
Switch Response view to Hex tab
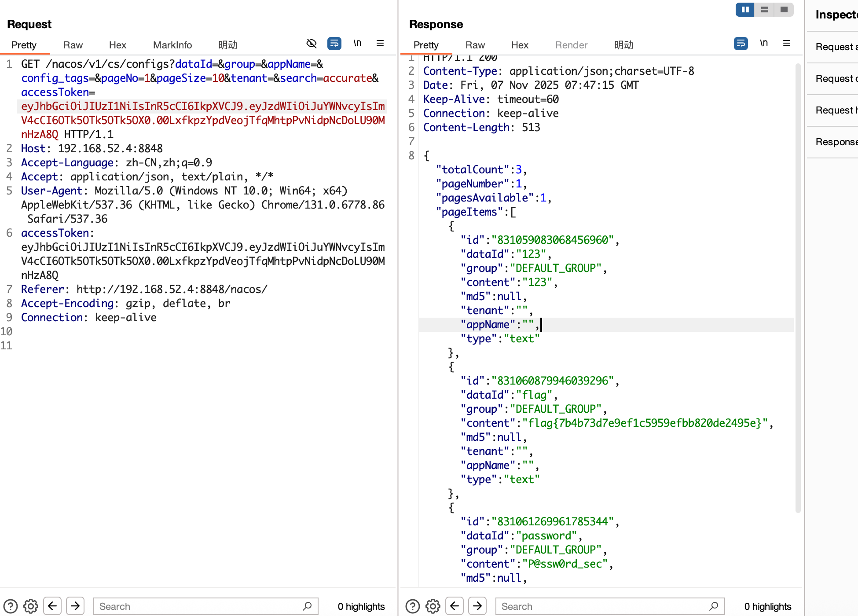tap(520, 45)
